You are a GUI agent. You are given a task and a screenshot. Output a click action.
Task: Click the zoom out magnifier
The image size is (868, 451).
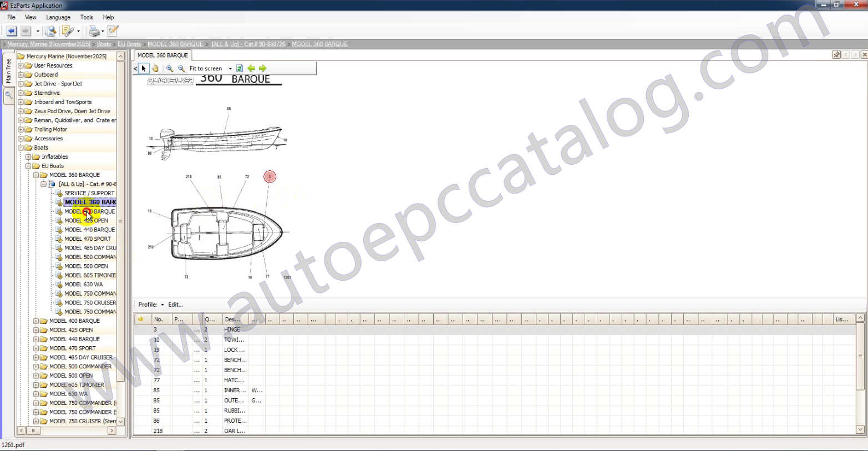[181, 68]
